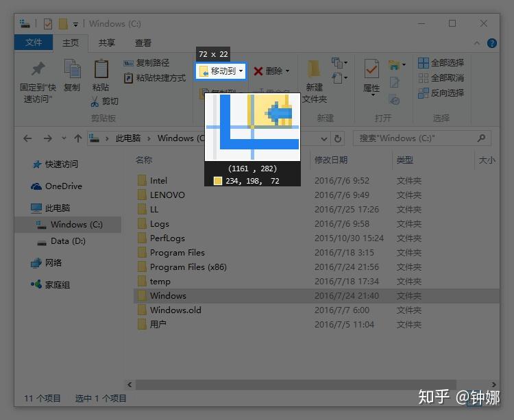Click the search magnifier icon

(482, 138)
